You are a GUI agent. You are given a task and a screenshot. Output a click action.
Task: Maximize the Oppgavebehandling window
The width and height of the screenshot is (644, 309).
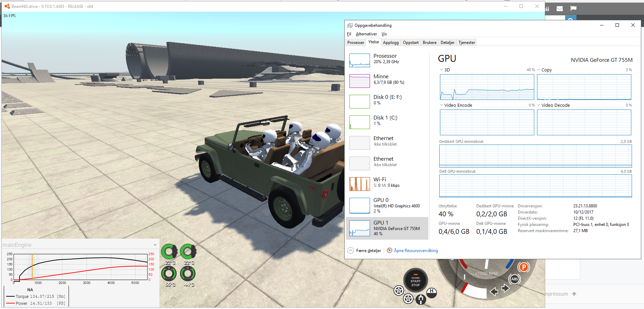click(617, 25)
